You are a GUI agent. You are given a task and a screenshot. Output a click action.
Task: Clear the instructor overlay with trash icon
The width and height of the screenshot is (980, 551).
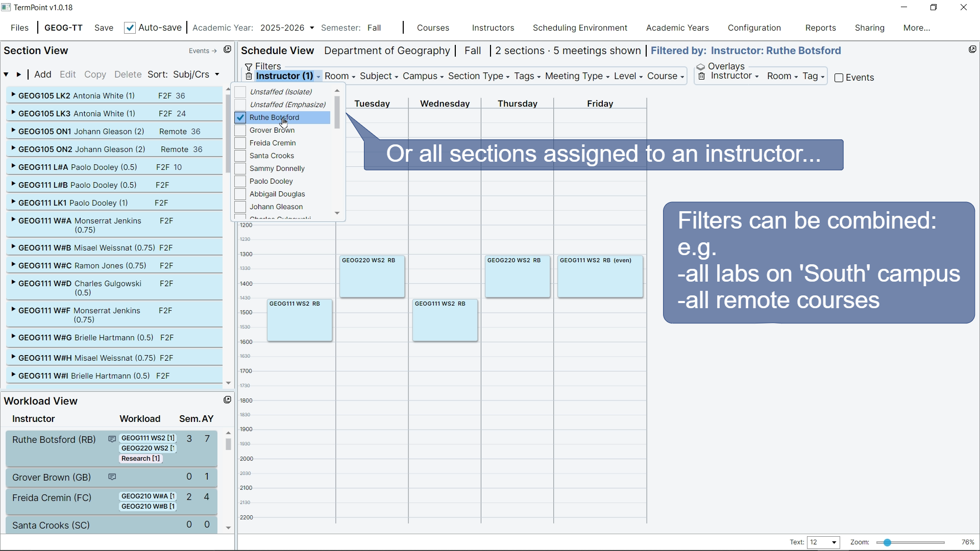702,77
